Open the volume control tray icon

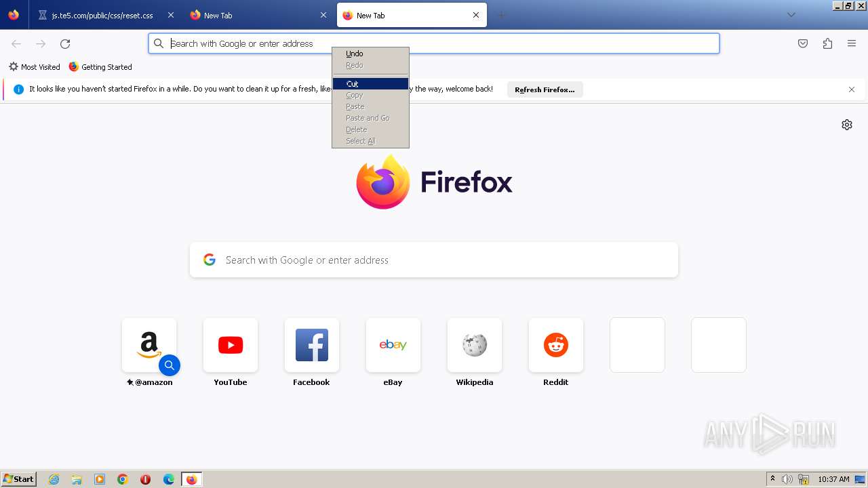tap(787, 479)
